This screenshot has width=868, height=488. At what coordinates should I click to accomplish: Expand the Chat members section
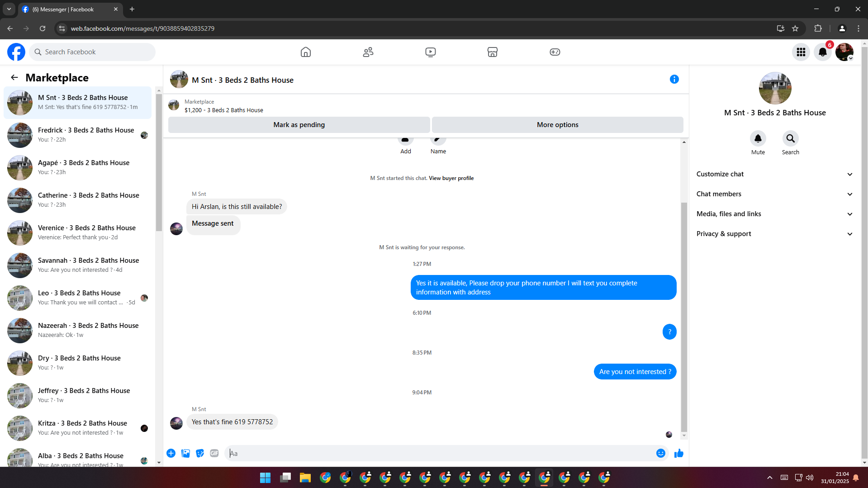click(774, 194)
